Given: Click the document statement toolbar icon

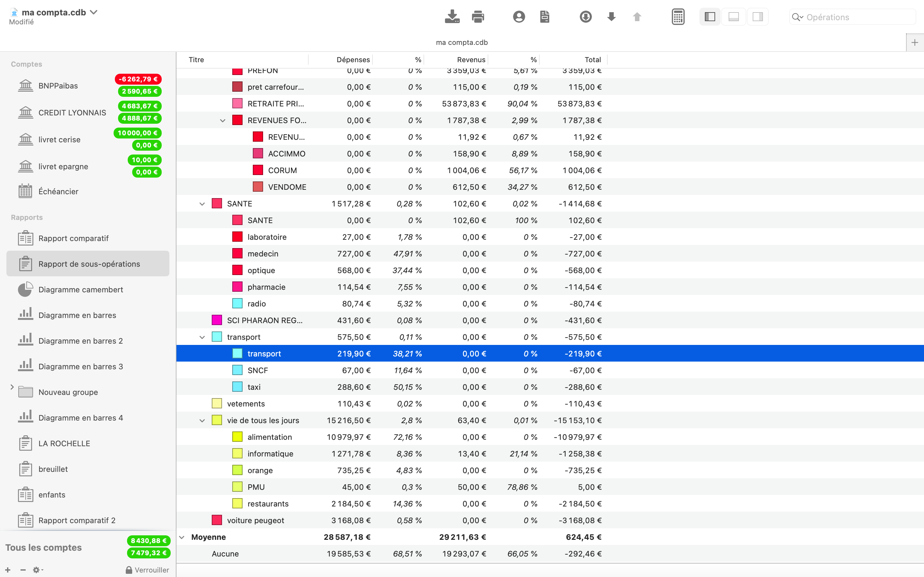Looking at the screenshot, I should (x=544, y=17).
